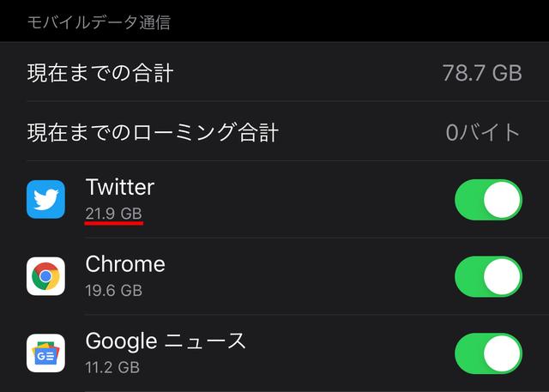The height and width of the screenshot is (392, 549).
Task: Select the Google ニュース name label
Action: pyautogui.click(x=166, y=341)
